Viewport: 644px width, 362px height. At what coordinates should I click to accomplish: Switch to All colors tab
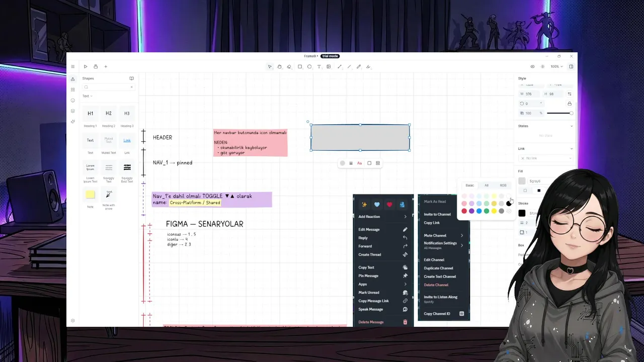coord(487,186)
